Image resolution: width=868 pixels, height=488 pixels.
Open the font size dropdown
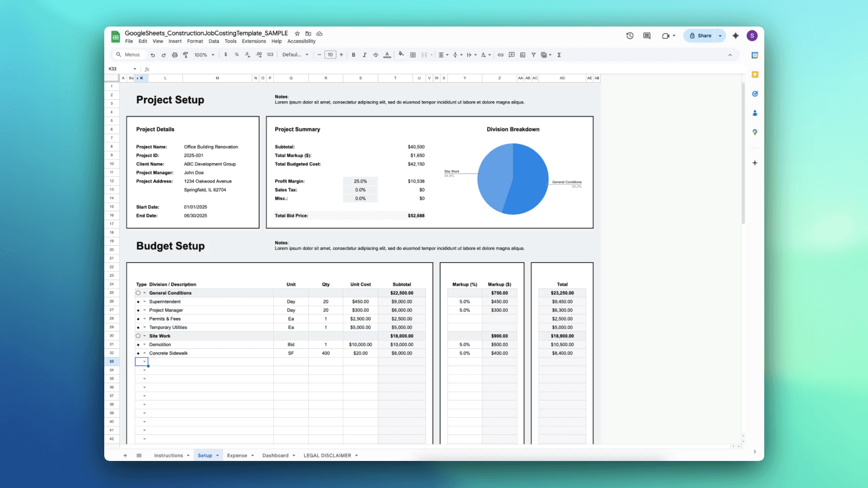click(330, 55)
